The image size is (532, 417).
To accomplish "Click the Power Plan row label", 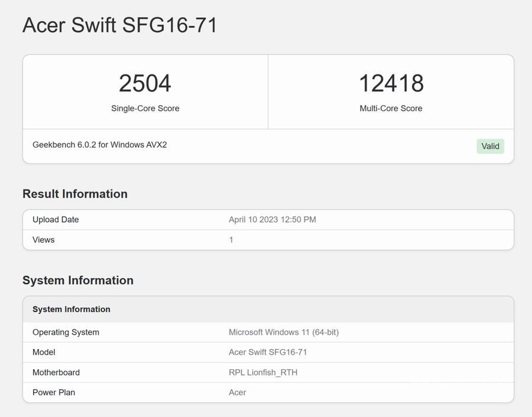I will [x=54, y=393].
